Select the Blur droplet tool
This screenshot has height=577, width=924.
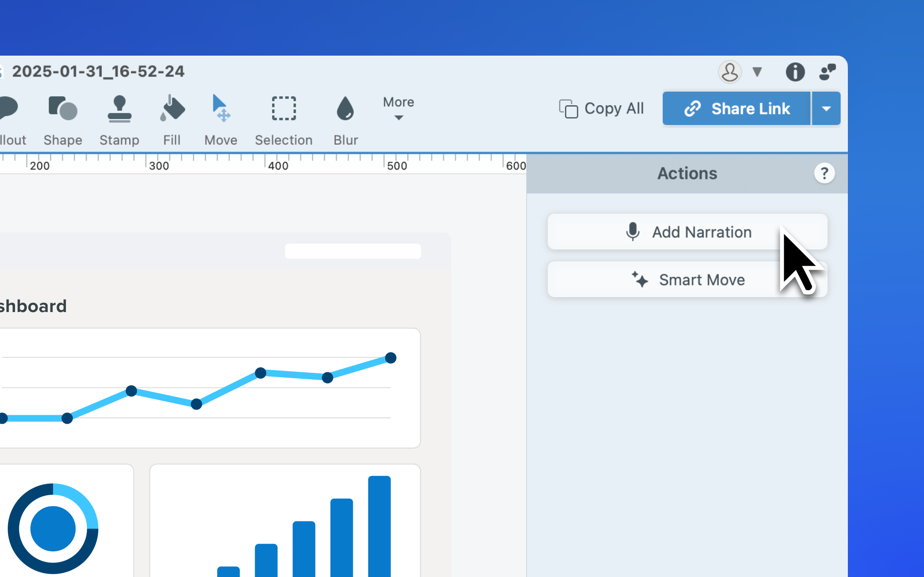[345, 109]
